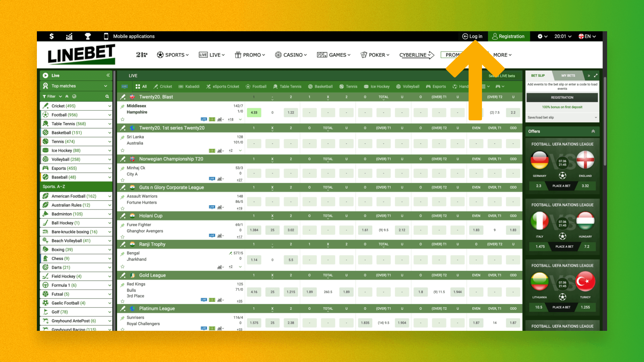Click the 21+ age icon

pyautogui.click(x=142, y=55)
